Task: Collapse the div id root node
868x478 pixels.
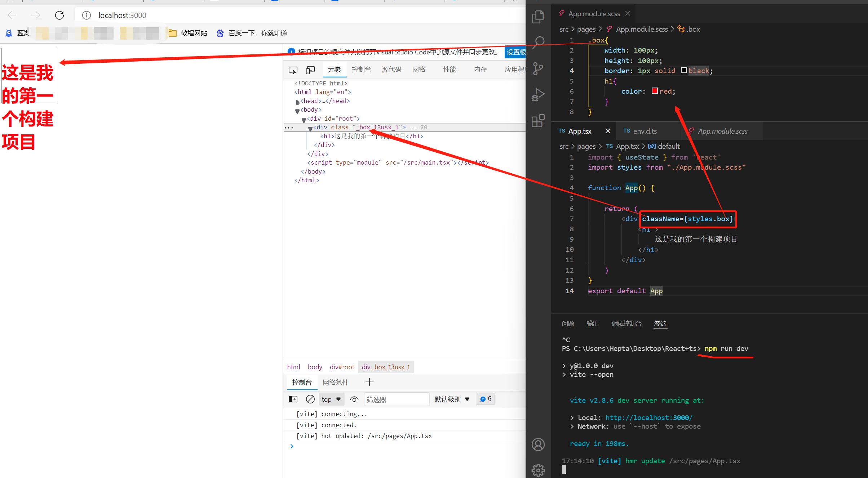Action: (x=304, y=120)
